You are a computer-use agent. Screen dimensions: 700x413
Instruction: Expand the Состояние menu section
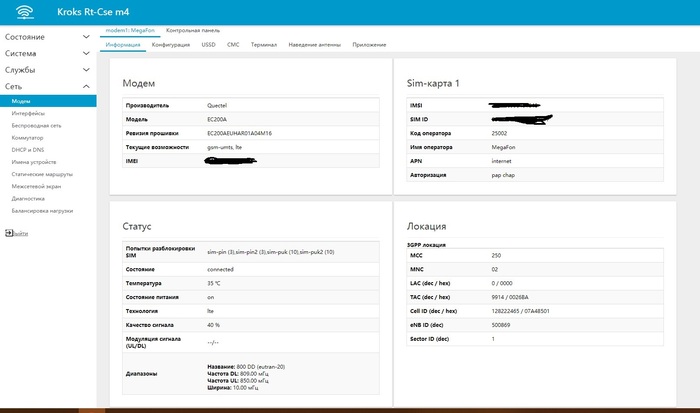coord(48,36)
